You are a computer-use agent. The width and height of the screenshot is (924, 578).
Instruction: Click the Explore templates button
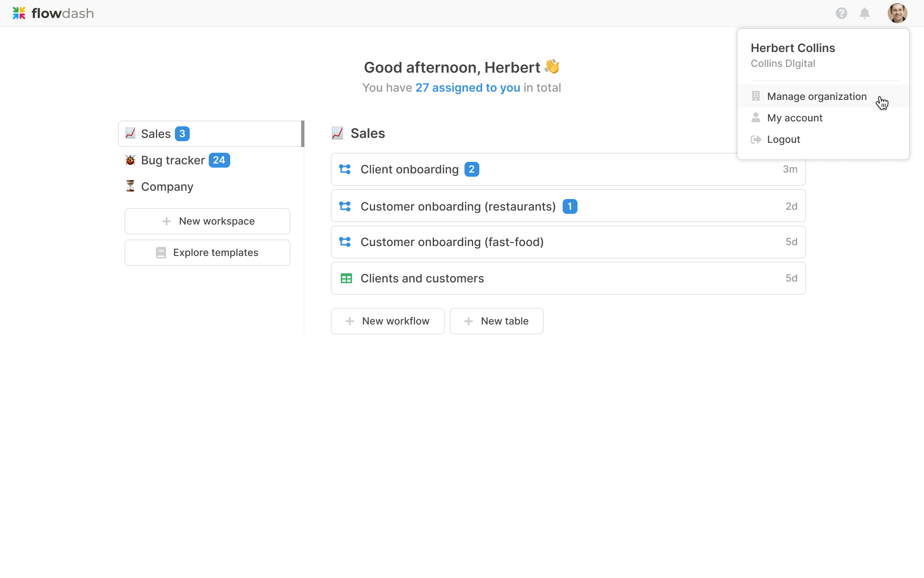(x=207, y=253)
